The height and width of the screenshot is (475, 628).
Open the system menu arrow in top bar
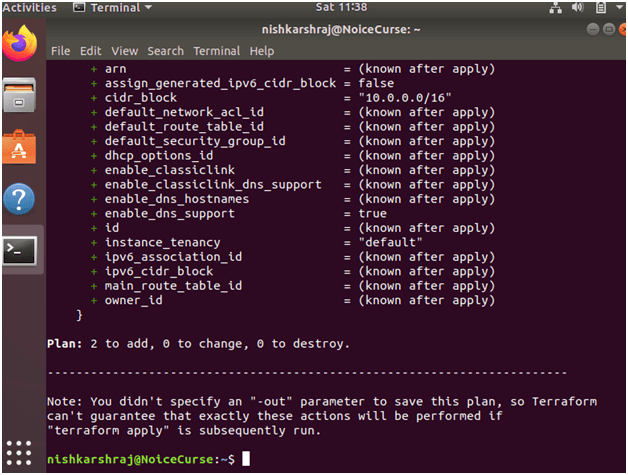[617, 8]
